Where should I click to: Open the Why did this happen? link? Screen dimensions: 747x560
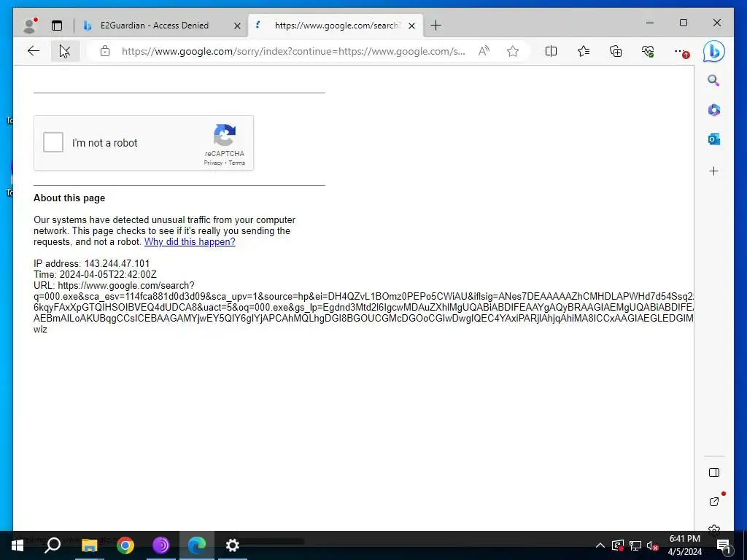coord(190,242)
